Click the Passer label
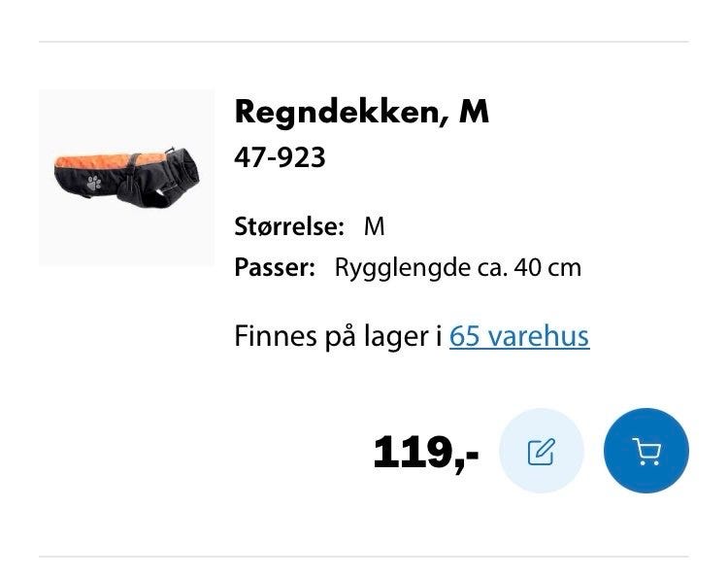The height and width of the screenshot is (577, 728). click(x=275, y=267)
